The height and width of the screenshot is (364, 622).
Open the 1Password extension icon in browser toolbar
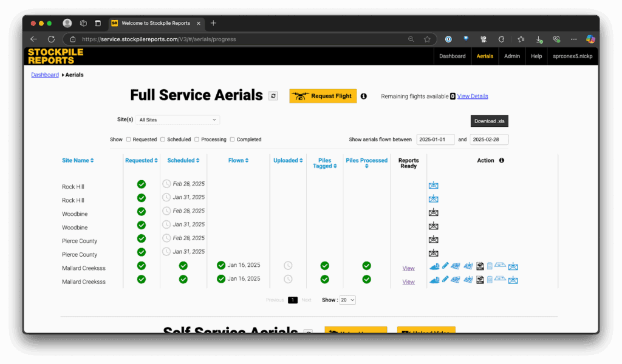tap(448, 39)
